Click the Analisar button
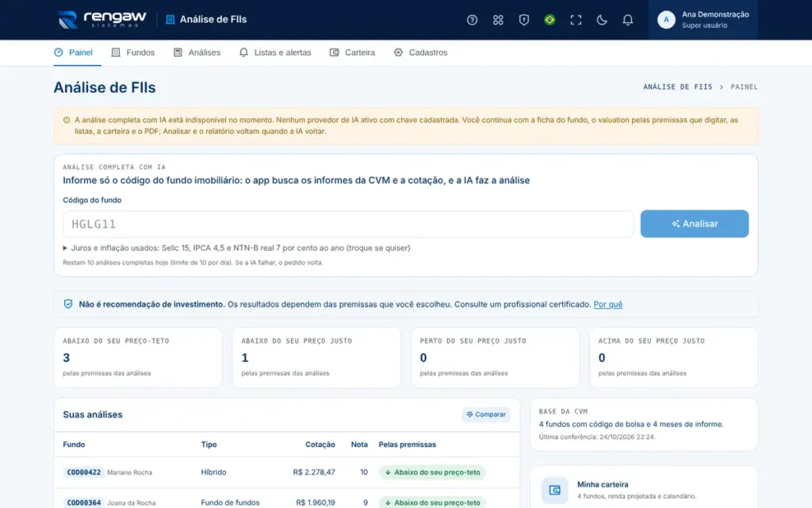 point(694,224)
